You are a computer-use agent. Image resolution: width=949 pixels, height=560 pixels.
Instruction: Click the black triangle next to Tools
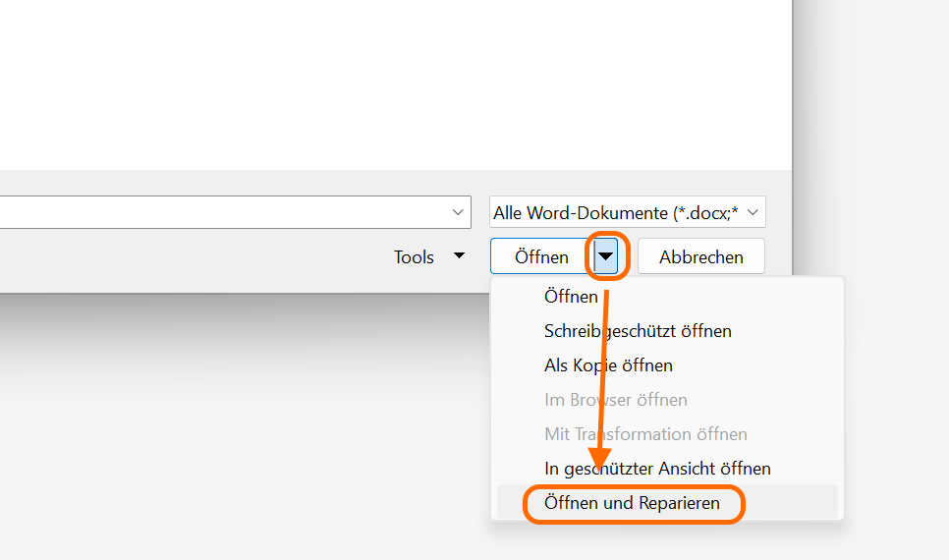(x=459, y=257)
